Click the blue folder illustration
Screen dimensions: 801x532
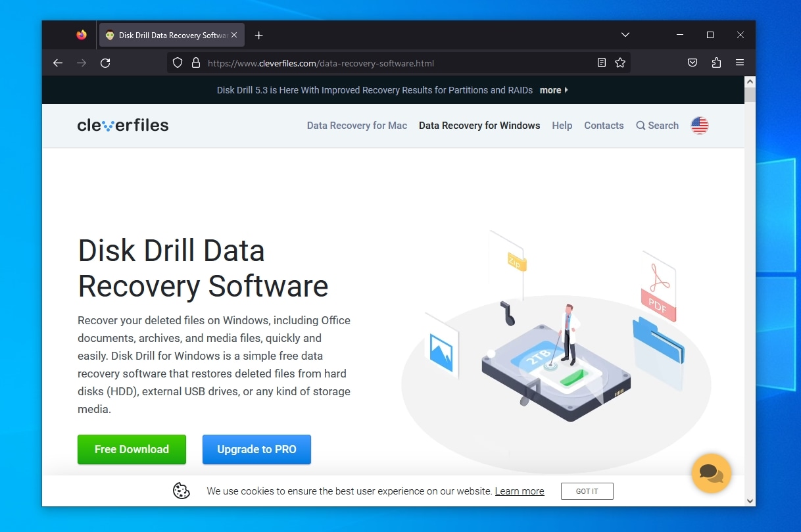[x=658, y=342]
